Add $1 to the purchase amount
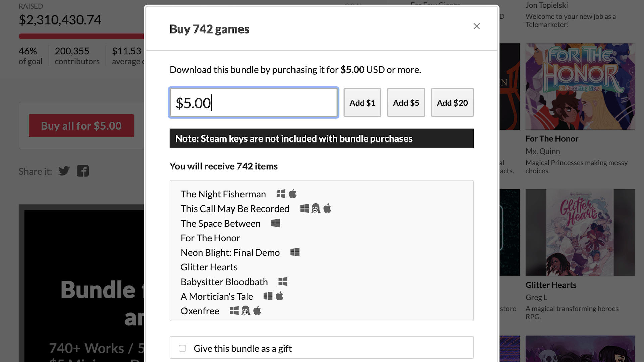 [362, 103]
